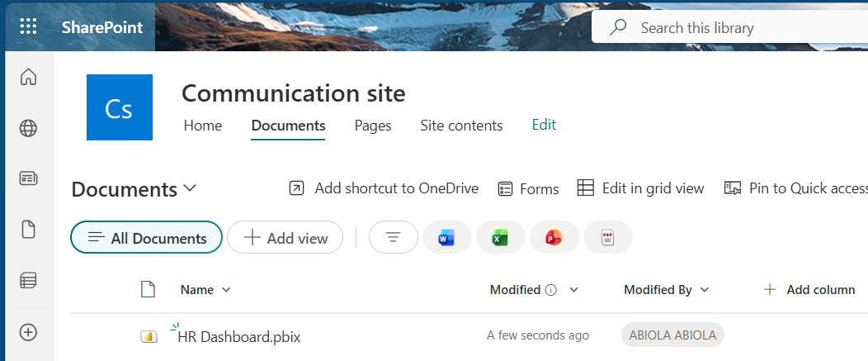868x361 pixels.
Task: Click the Power BI file icon
Action: point(149,336)
